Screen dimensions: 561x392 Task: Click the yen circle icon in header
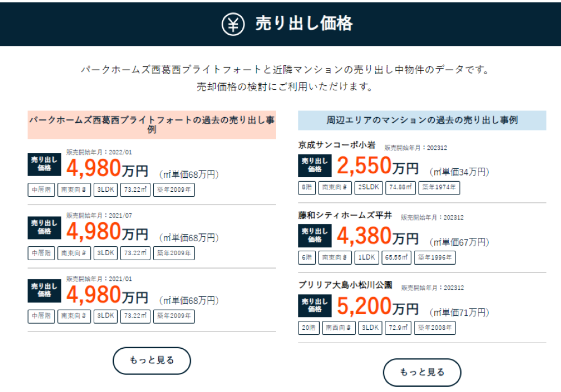233,24
